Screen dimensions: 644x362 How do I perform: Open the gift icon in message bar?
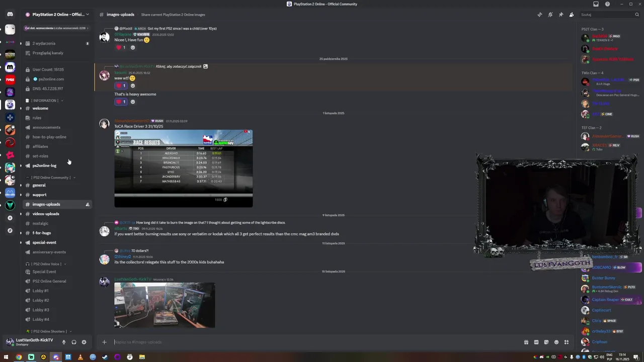coord(526,342)
